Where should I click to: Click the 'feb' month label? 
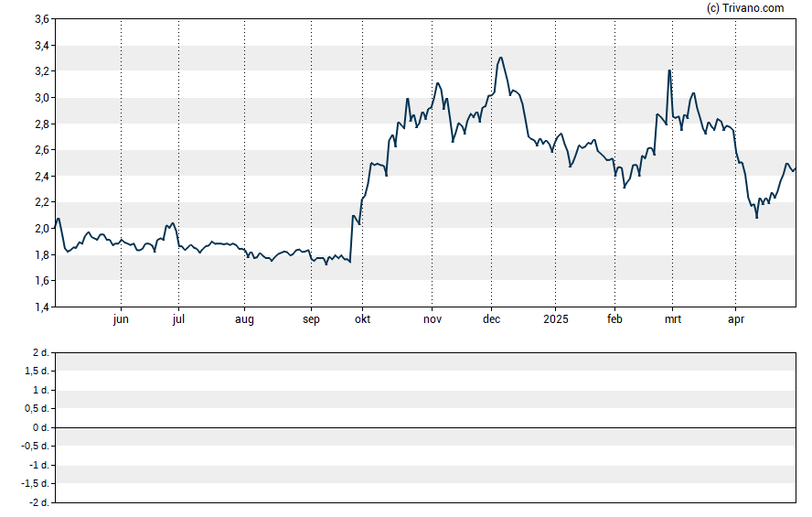614,319
